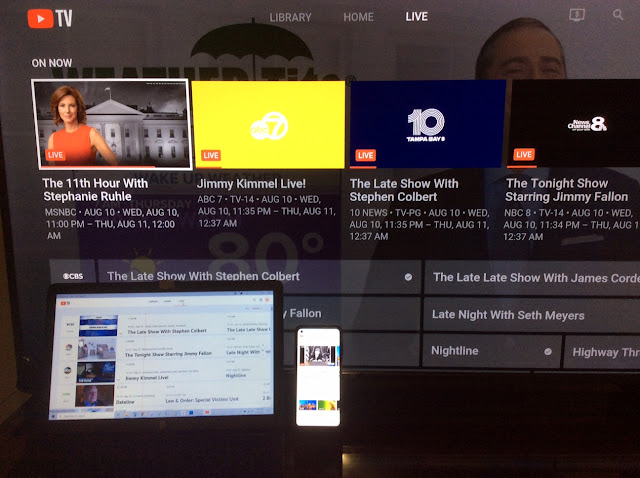
Task: Click the ABC 7 TV-14 schedule details text
Action: point(267,211)
